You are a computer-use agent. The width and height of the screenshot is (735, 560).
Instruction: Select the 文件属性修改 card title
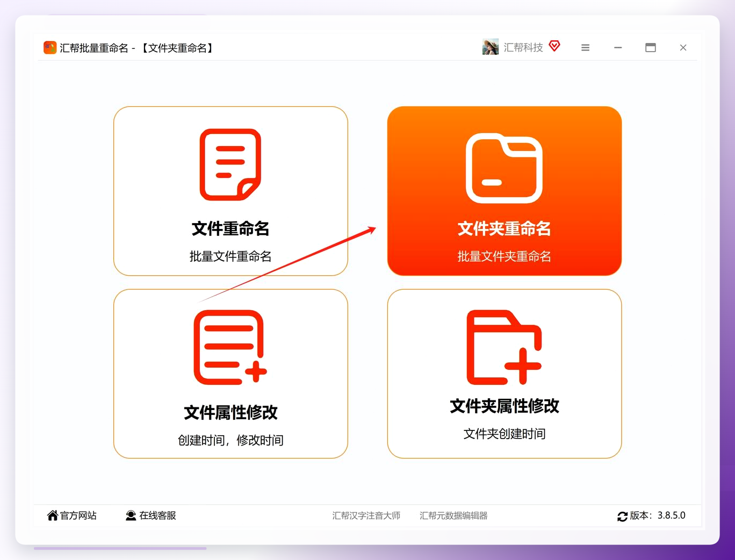pos(230,412)
